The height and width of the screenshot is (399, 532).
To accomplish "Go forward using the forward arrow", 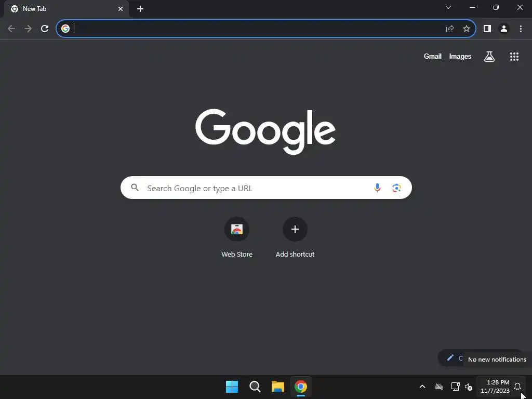I will (x=28, y=29).
